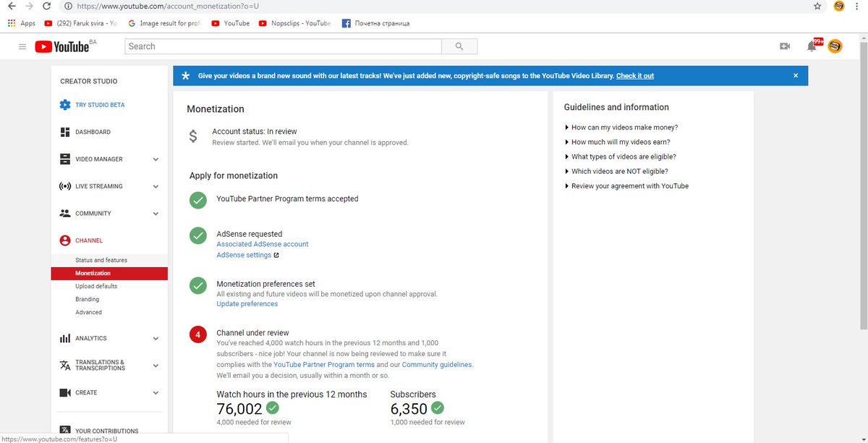The image size is (868, 443).
Task: Expand the Community section
Action: pos(156,214)
